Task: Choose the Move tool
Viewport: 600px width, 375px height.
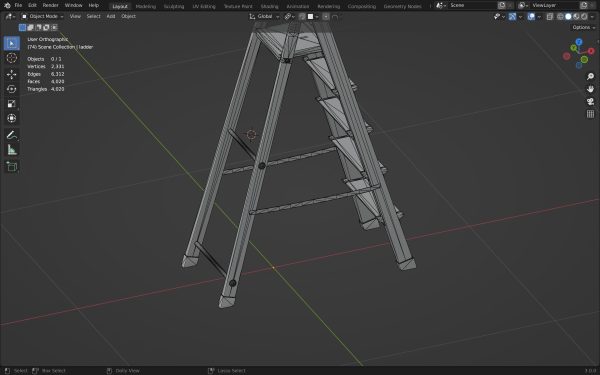Action: pyautogui.click(x=11, y=74)
